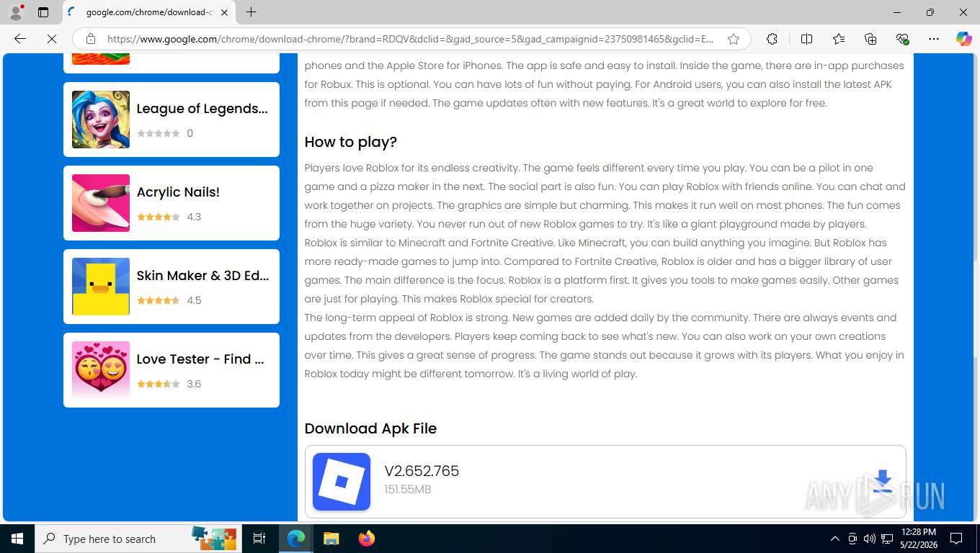Open the Windows Start menu

coord(17,539)
